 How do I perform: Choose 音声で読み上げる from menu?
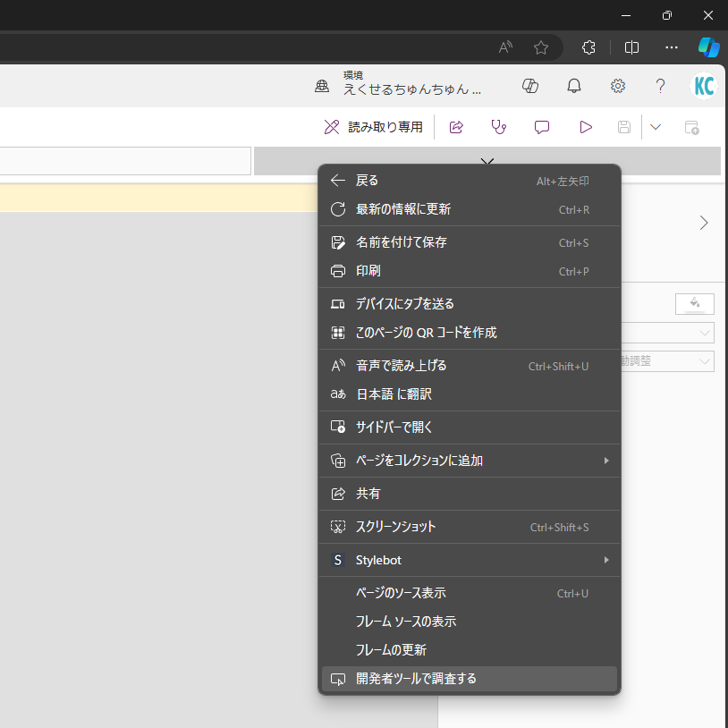pyautogui.click(x=470, y=366)
